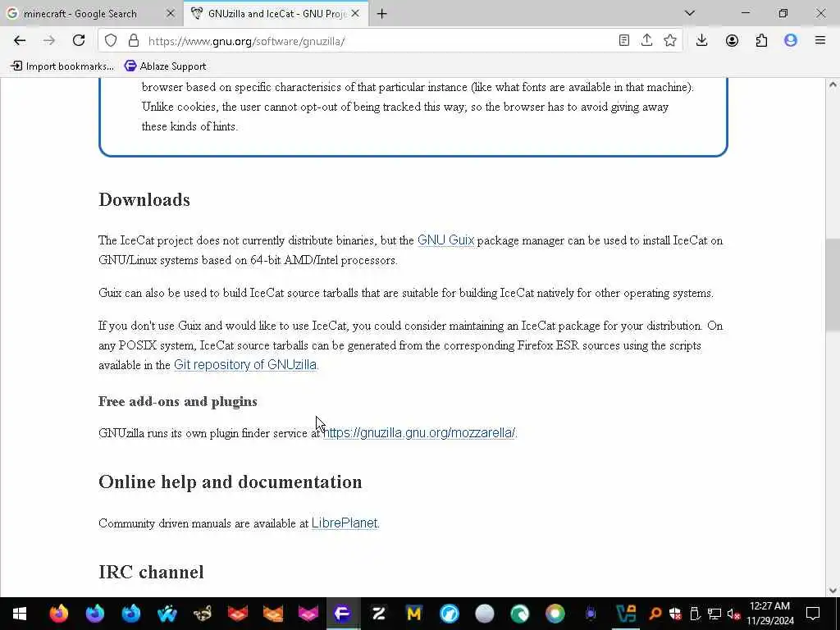Click the Downloads heading text
Screen dimensions: 840x630
[x=144, y=200]
